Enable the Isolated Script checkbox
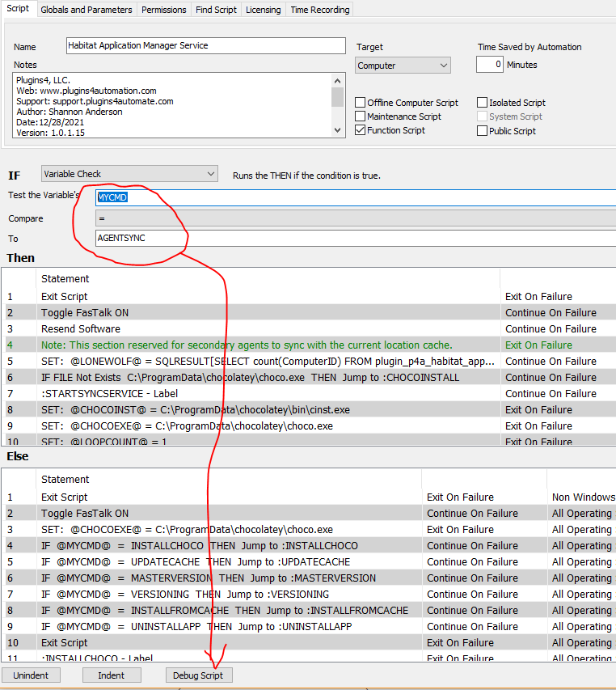Viewport: 616px width, 690px height. click(x=483, y=103)
